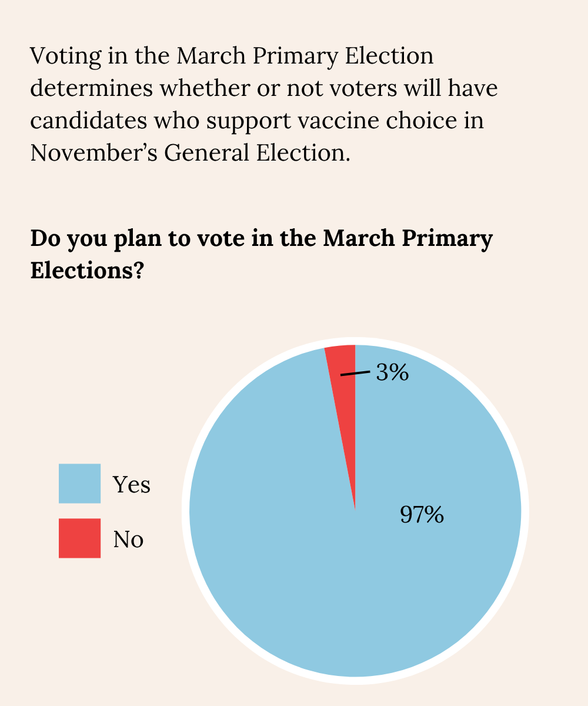The height and width of the screenshot is (706, 588).
Task: Click the bold "Do you plan to vote" line
Action: (262, 239)
